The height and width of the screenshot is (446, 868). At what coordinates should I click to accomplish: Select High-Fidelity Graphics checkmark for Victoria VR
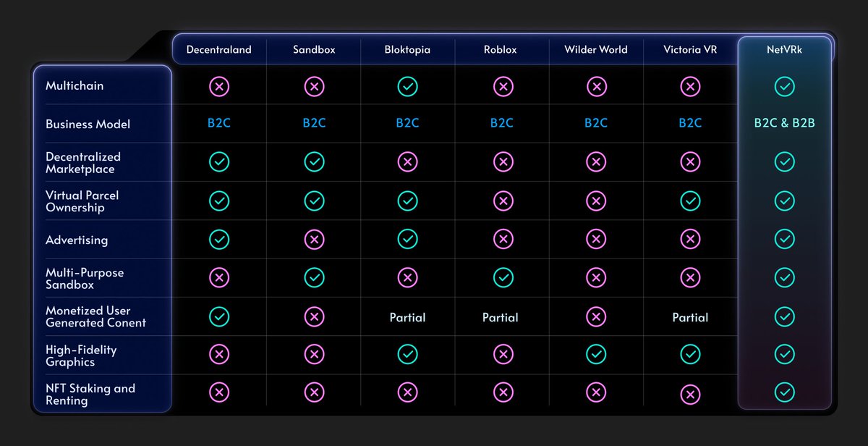[690, 354]
